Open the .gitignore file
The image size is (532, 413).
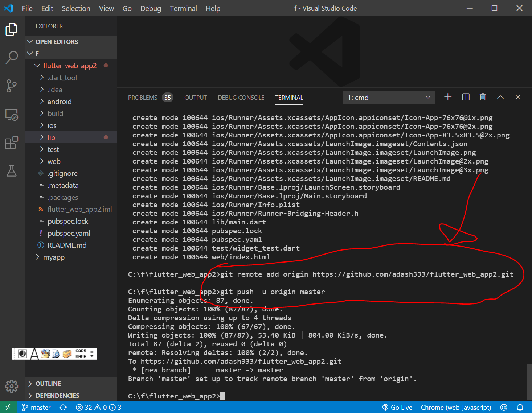click(71, 173)
